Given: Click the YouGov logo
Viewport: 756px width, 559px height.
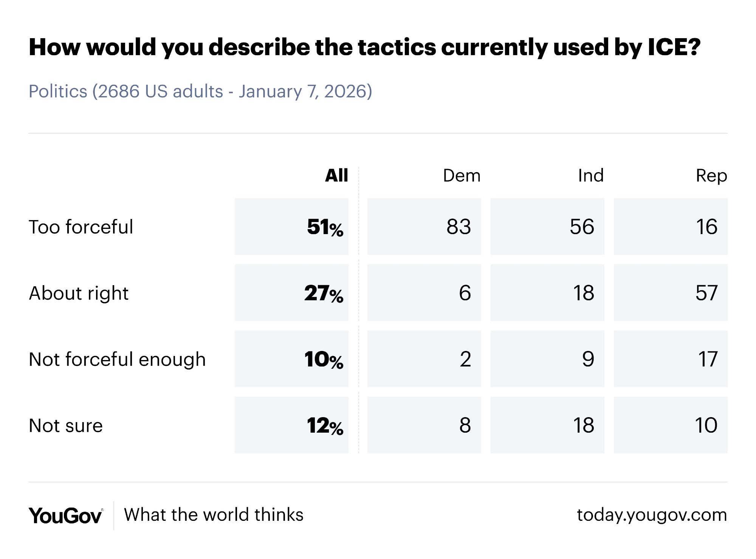Looking at the screenshot, I should click(65, 516).
